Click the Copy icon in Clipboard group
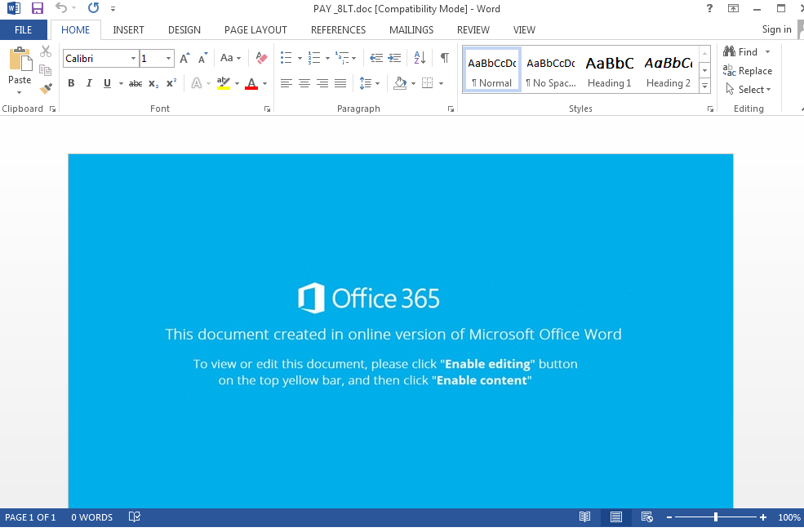 click(x=46, y=69)
